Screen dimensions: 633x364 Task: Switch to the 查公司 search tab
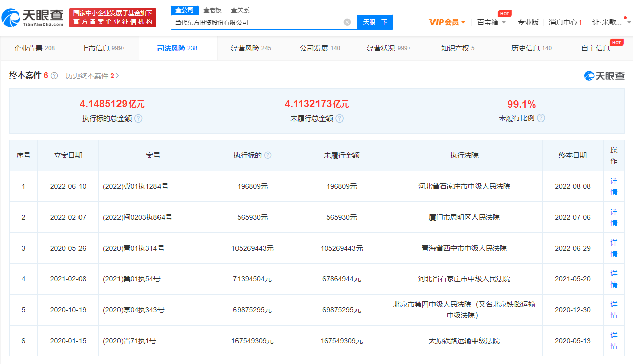(x=184, y=10)
